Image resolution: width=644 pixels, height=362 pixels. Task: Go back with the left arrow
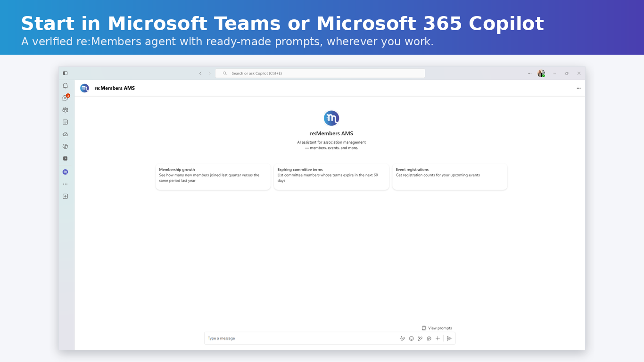pos(200,73)
